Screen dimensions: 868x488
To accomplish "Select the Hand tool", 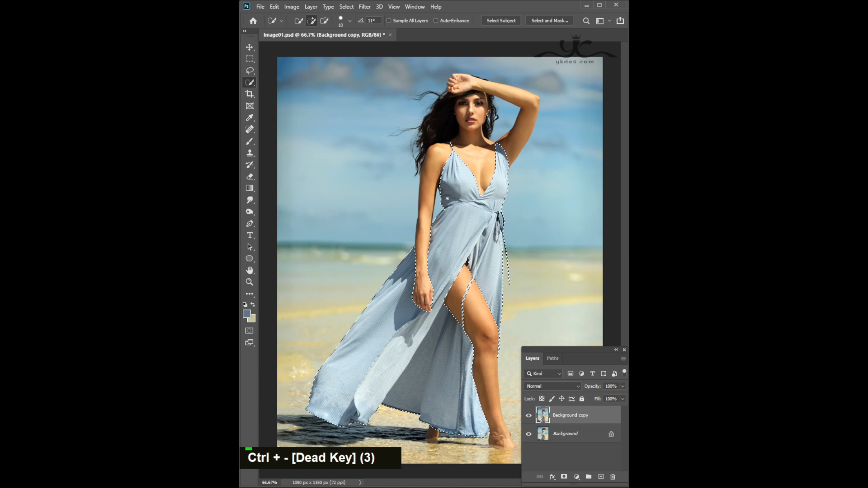I will [x=249, y=270].
